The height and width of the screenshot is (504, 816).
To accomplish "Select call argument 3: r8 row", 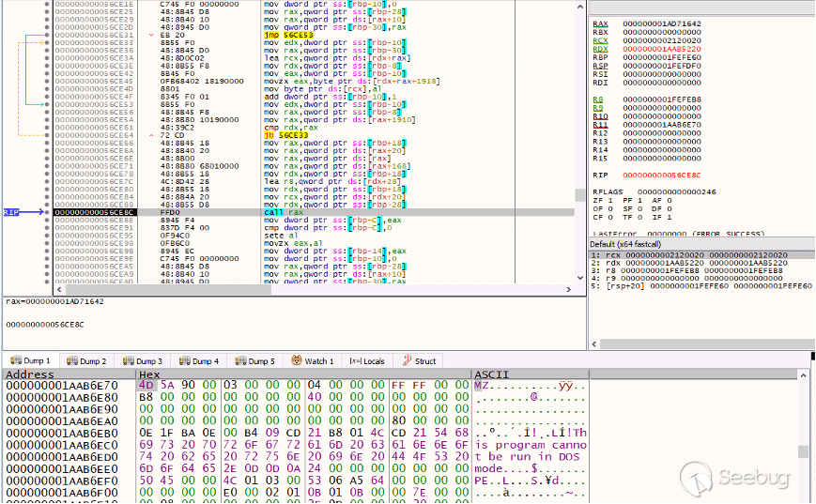I will (701, 270).
